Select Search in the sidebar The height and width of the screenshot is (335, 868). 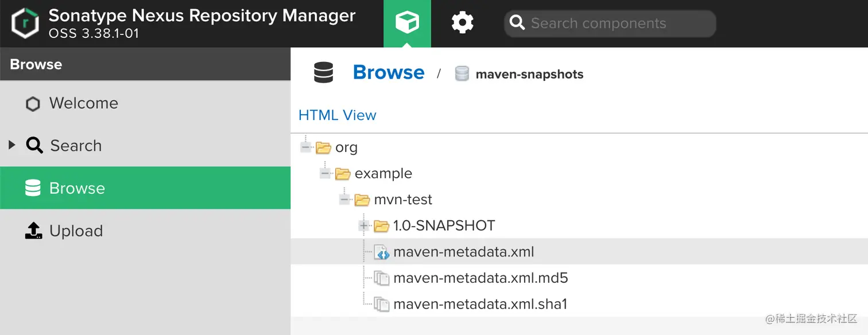[145, 146]
